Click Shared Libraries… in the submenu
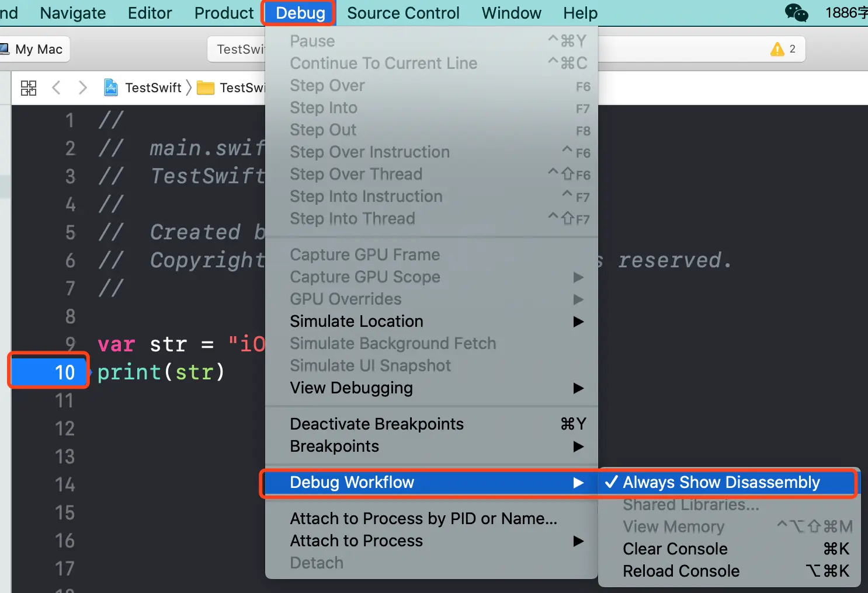 728,505
